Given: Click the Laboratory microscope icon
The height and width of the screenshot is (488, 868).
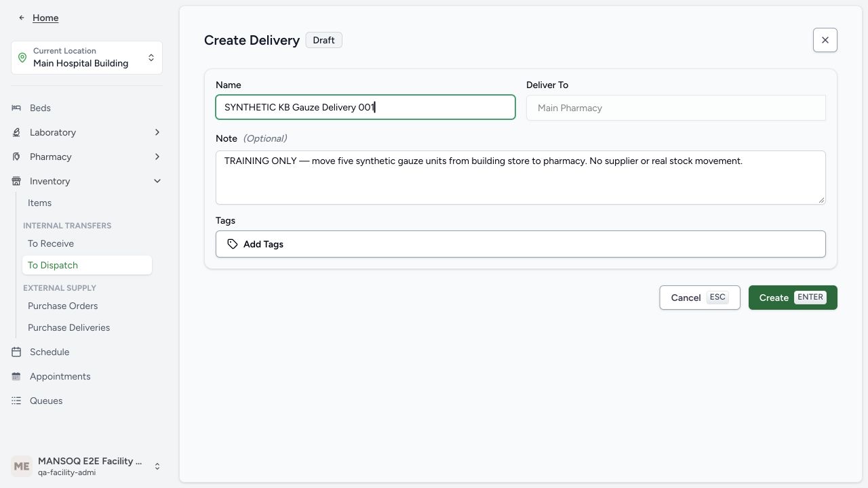Looking at the screenshot, I should (16, 132).
